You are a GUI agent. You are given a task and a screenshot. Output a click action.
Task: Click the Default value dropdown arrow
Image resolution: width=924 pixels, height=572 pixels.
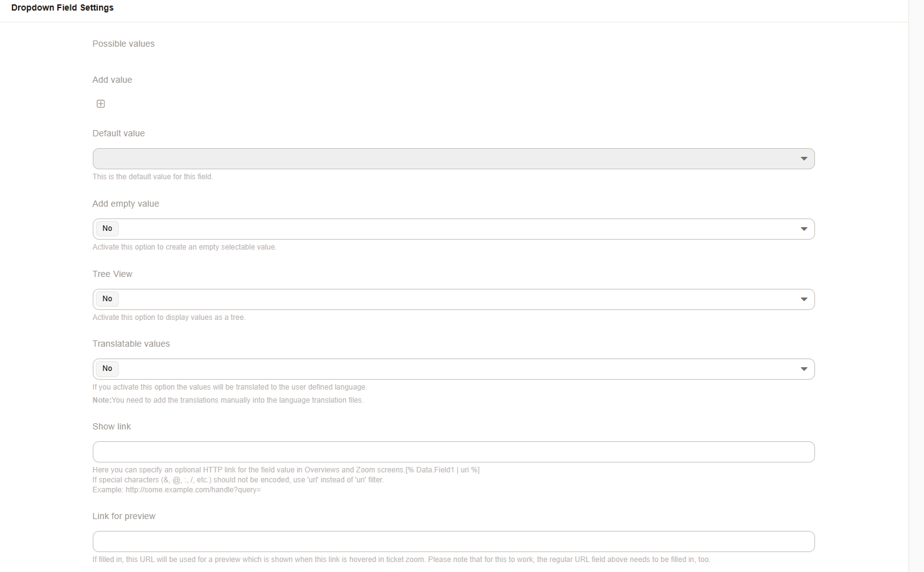coord(804,159)
